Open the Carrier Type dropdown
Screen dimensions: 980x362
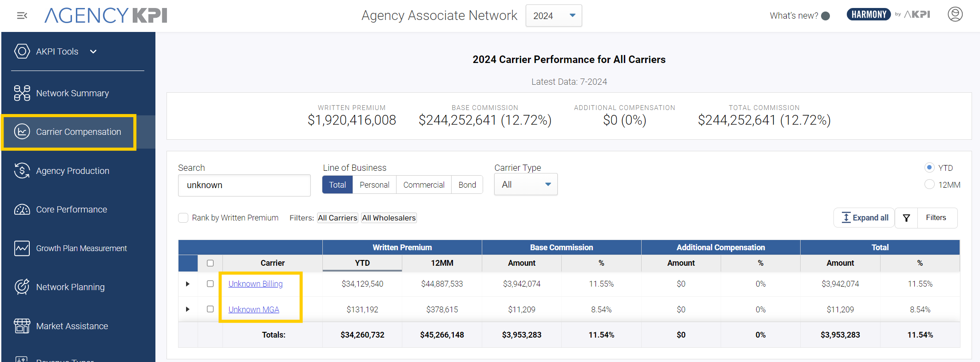526,185
